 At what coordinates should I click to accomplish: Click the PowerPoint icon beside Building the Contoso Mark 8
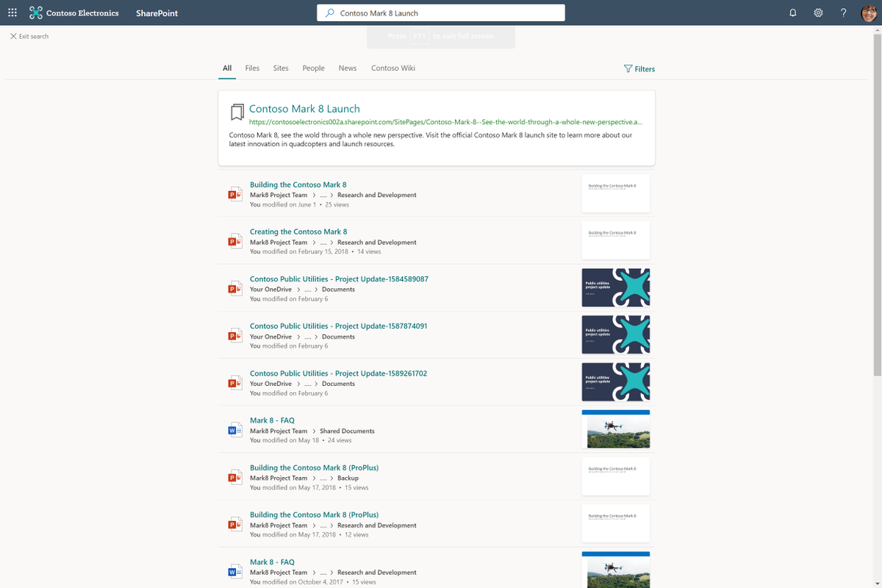point(234,193)
